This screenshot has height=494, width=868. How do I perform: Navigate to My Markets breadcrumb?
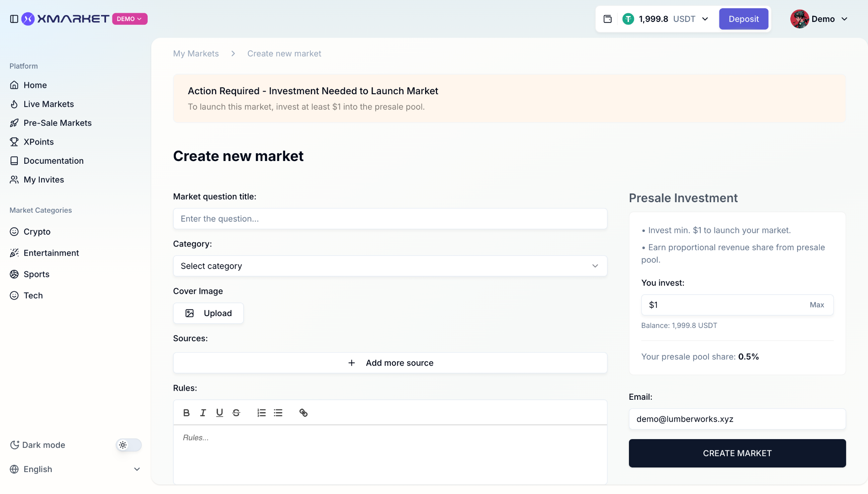coord(196,54)
